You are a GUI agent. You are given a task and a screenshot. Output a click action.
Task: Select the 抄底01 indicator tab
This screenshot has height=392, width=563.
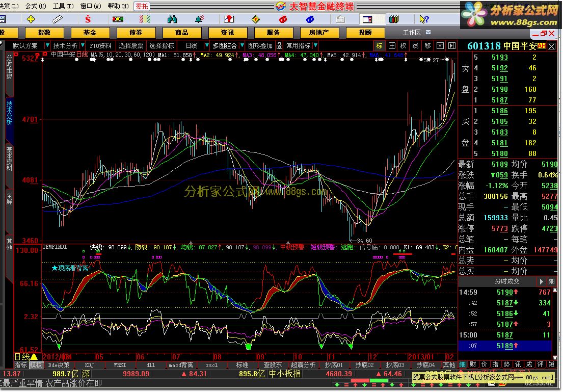[334, 364]
